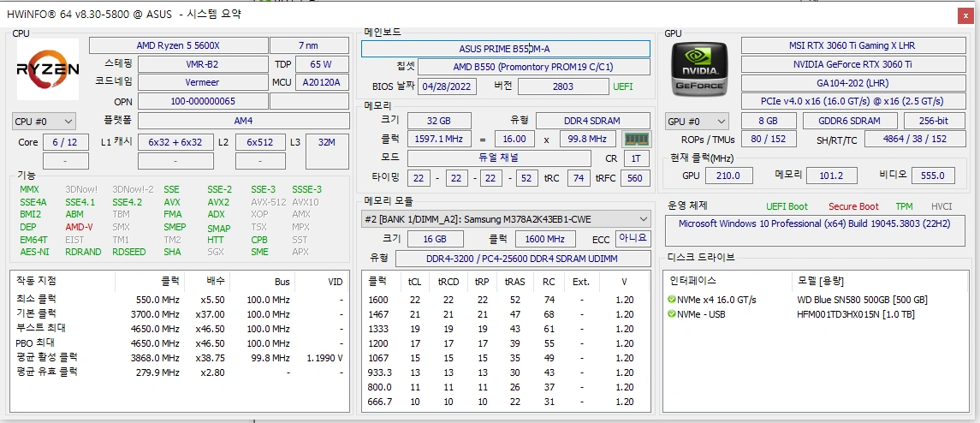Click the 99.8 MHz memory base clock field

(x=587, y=139)
